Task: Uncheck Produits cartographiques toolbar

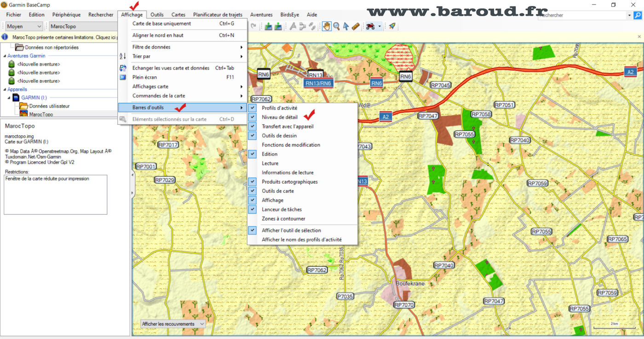Action: pos(252,182)
